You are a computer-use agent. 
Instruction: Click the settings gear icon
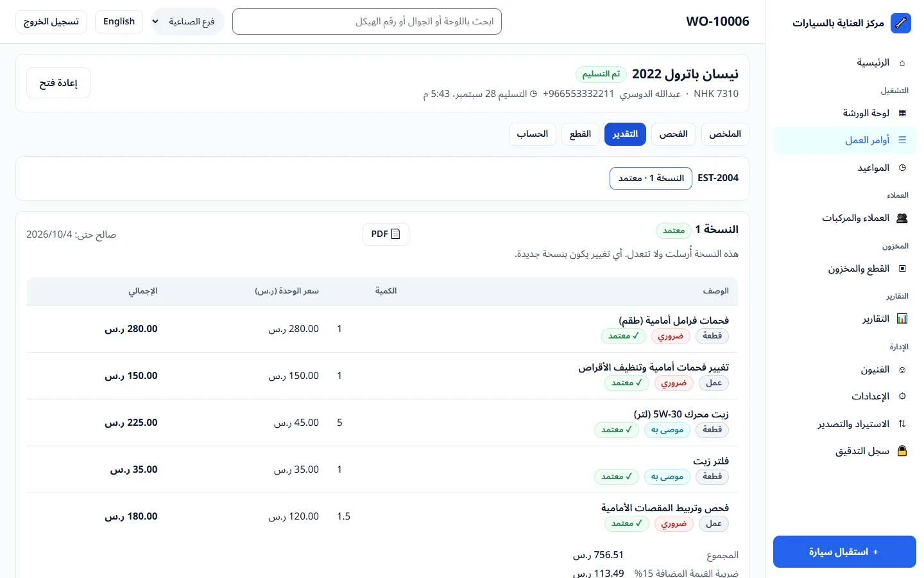[x=902, y=396]
